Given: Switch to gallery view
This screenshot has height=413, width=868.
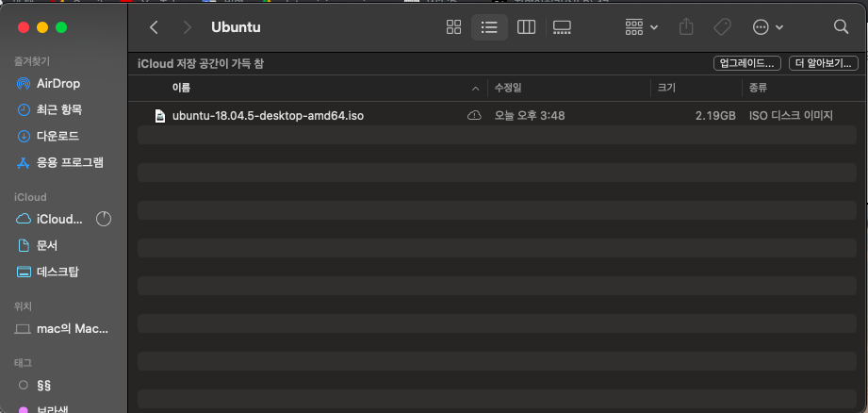Looking at the screenshot, I should point(562,27).
